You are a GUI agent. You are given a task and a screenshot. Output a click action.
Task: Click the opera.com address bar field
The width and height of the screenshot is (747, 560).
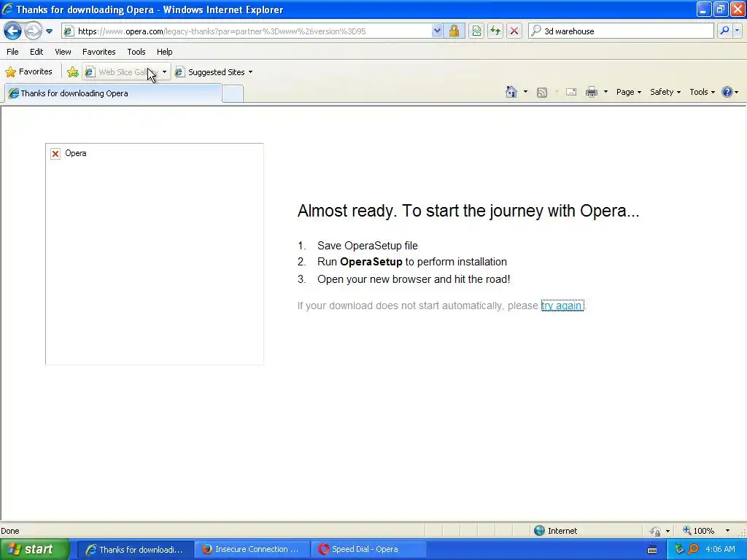[247, 31]
